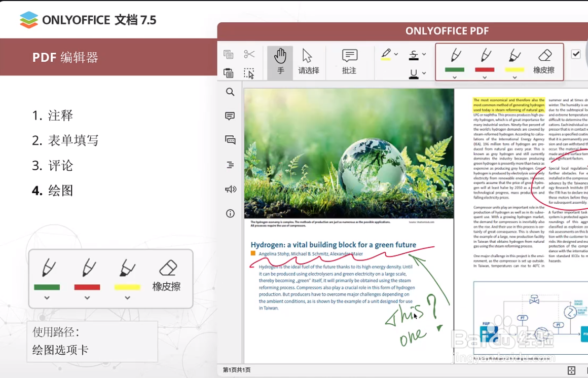
Task: Click red color bar under second toolbar pen
Action: pos(485,69)
